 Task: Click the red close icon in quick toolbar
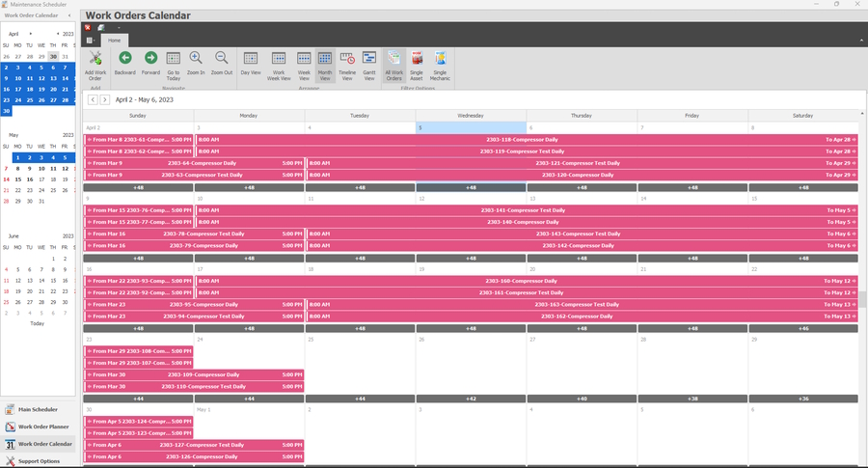click(88, 27)
